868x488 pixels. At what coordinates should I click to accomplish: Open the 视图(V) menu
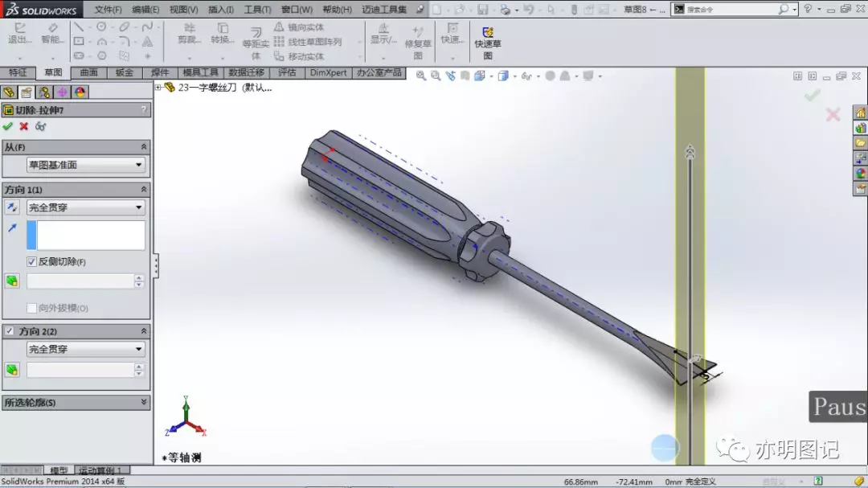pos(183,10)
